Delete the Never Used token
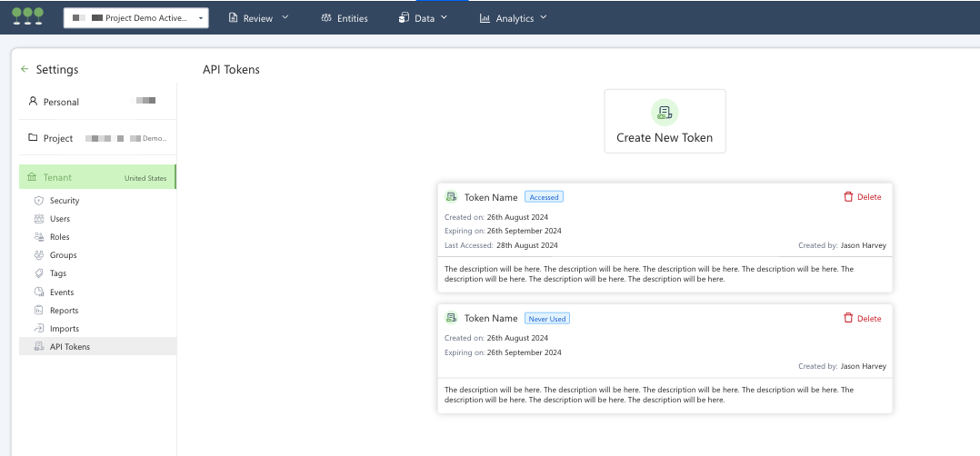980x456 pixels. tap(862, 319)
